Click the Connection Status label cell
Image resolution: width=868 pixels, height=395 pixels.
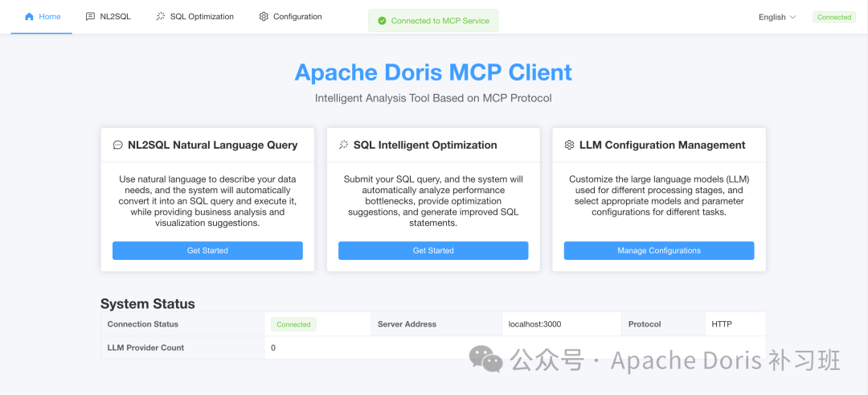182,324
